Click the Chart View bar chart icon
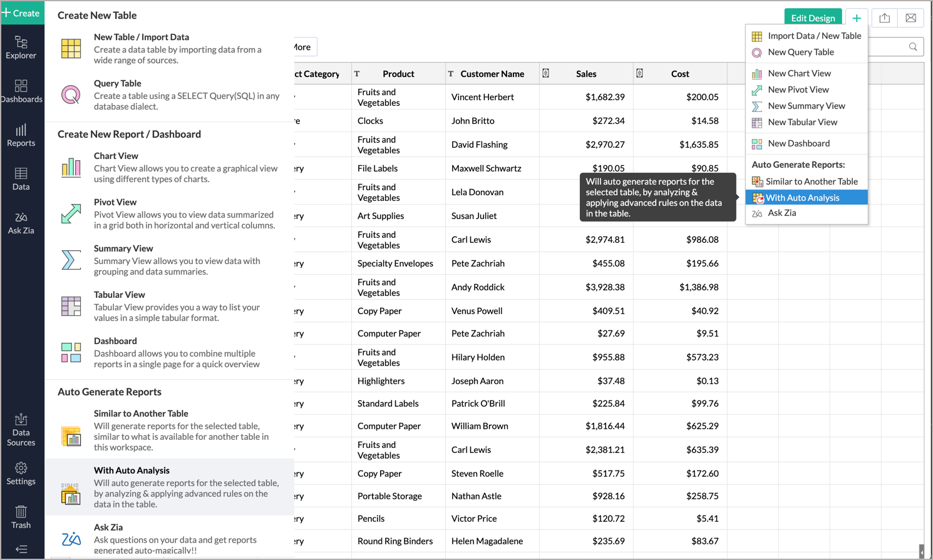This screenshot has width=933, height=560. (71, 167)
